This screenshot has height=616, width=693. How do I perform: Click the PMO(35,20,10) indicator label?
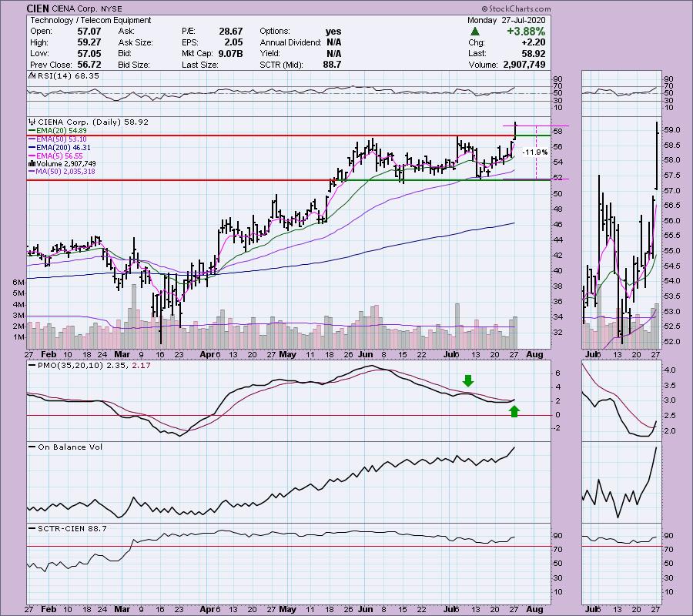pos(94,366)
